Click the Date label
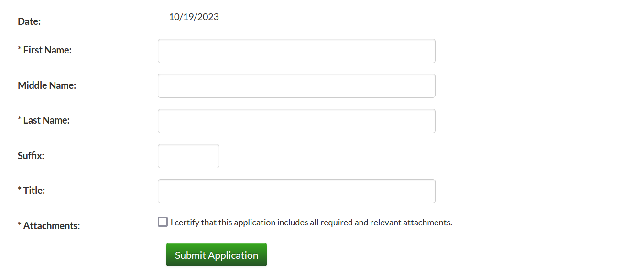This screenshot has height=276, width=644. [x=29, y=21]
